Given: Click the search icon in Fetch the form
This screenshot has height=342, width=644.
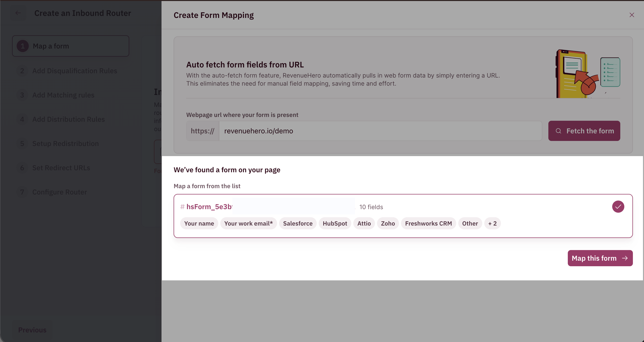Looking at the screenshot, I should pos(558,131).
